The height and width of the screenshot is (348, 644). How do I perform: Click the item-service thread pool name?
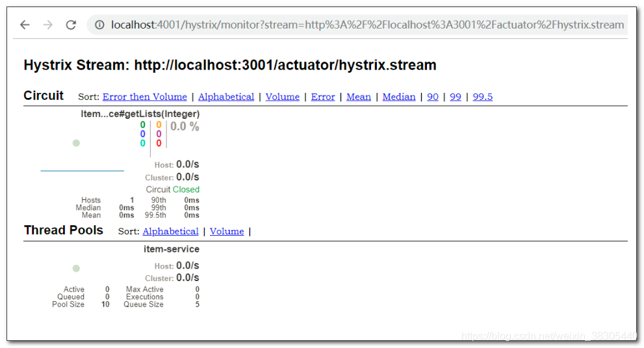[x=172, y=249]
